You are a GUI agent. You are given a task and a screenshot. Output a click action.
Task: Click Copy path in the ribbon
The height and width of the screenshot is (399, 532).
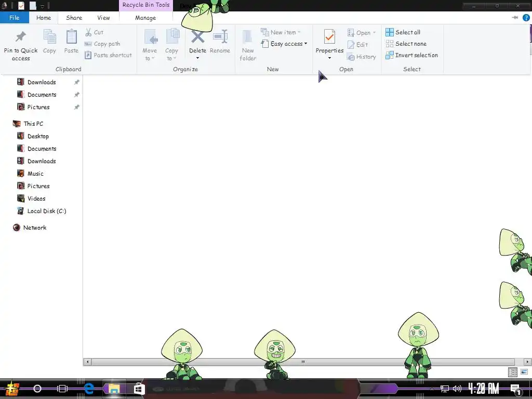coord(102,44)
